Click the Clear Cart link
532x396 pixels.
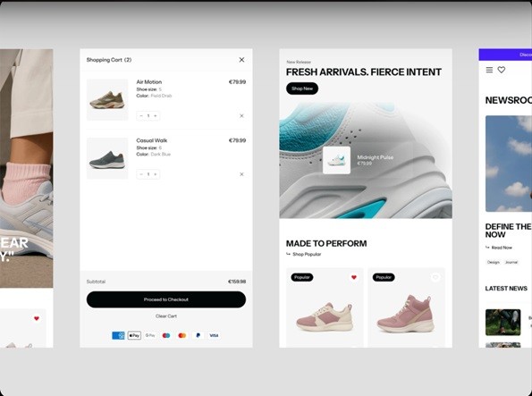pos(166,316)
